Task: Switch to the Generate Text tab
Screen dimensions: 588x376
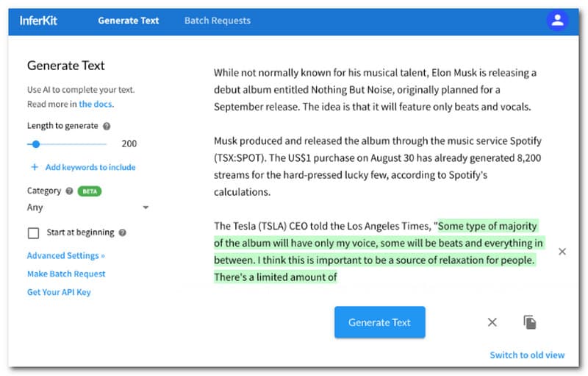Action: point(128,21)
